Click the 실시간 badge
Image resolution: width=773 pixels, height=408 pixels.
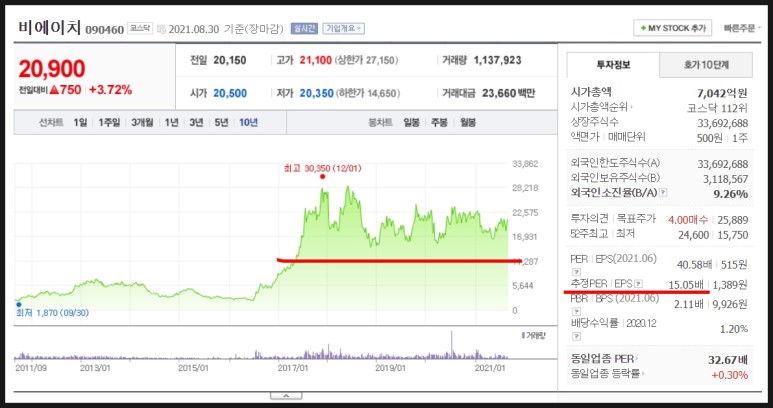pos(305,29)
